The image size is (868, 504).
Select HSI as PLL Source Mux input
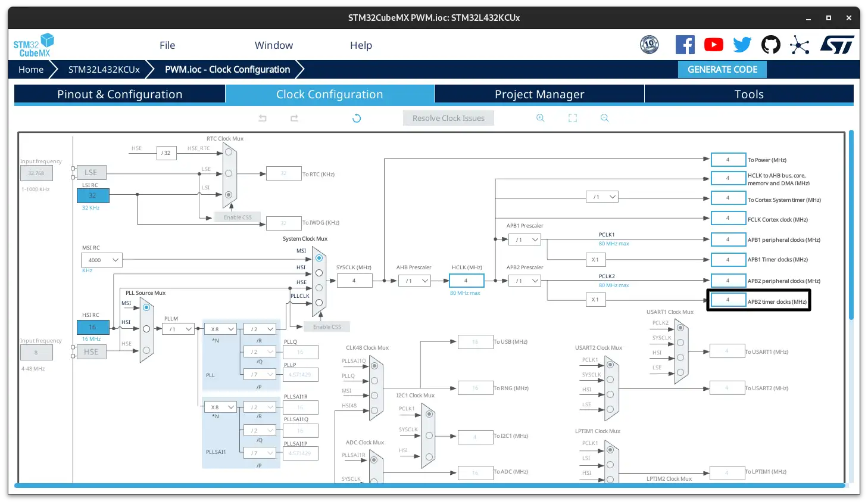point(146,329)
